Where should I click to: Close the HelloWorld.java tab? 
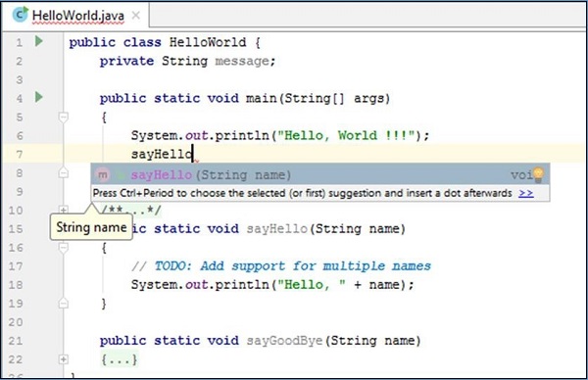click(x=136, y=16)
